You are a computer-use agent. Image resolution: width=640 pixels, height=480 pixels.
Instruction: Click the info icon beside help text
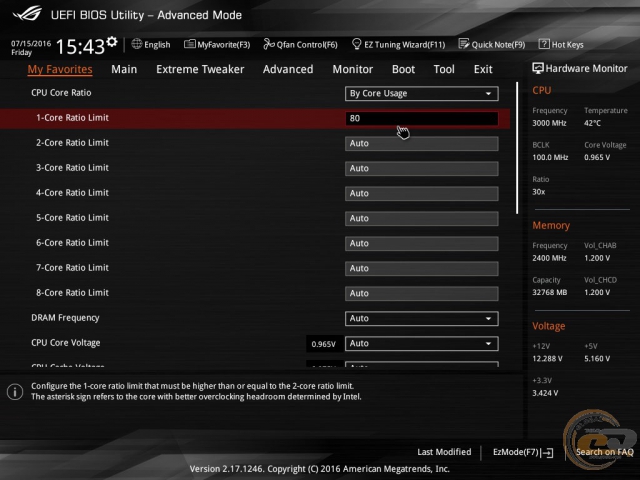15,392
